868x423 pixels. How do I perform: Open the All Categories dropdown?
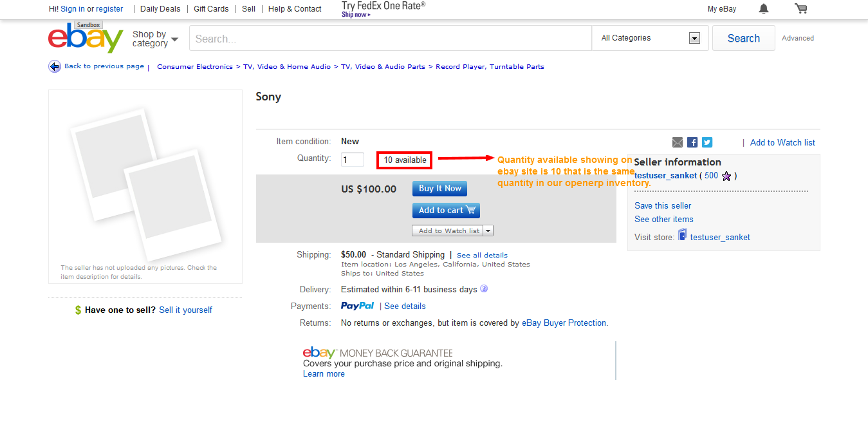coord(650,38)
